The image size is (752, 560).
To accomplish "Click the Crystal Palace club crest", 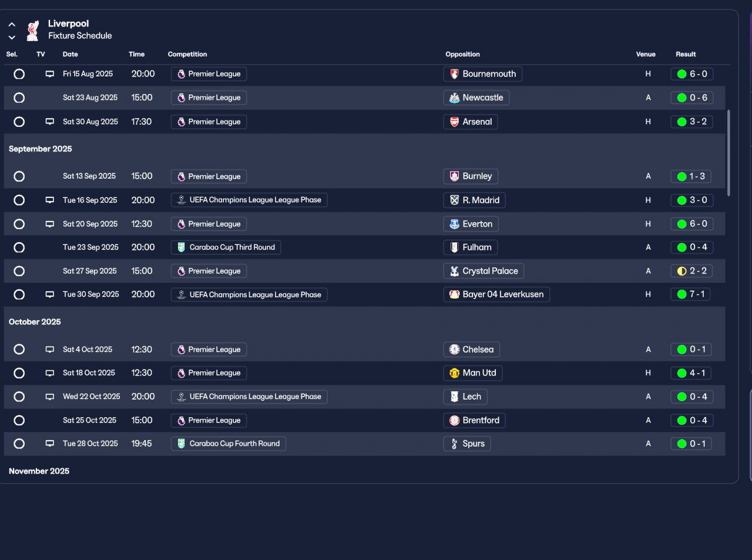I will [454, 271].
